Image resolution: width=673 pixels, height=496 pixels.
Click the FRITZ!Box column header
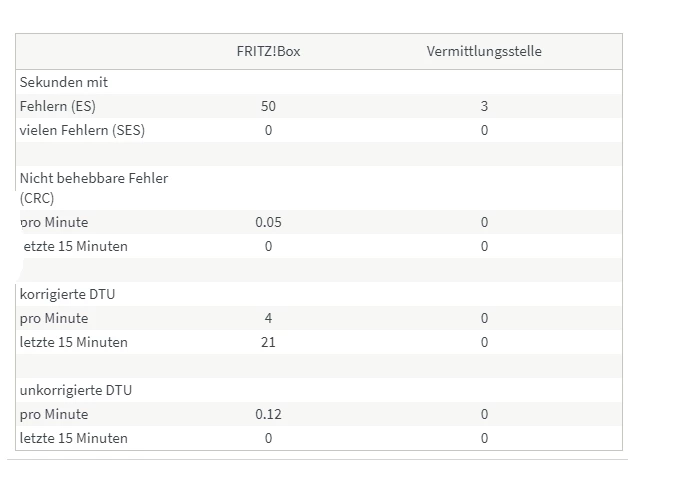tap(268, 51)
